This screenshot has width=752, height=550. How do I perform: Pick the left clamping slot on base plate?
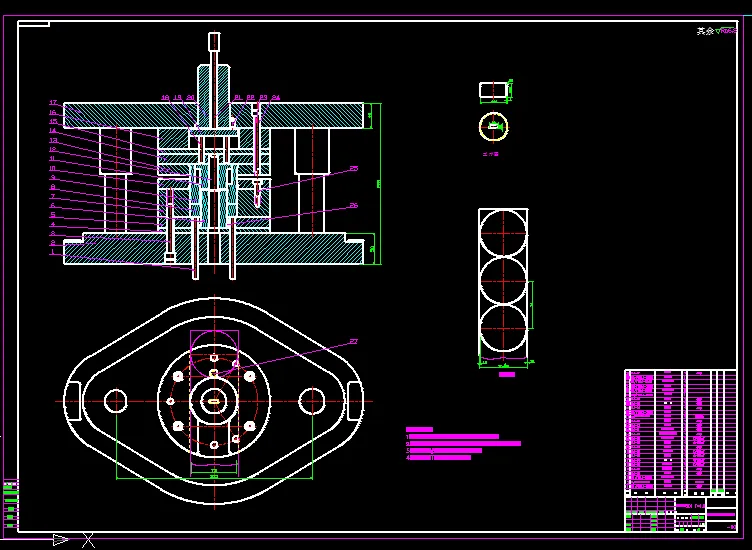73,401
